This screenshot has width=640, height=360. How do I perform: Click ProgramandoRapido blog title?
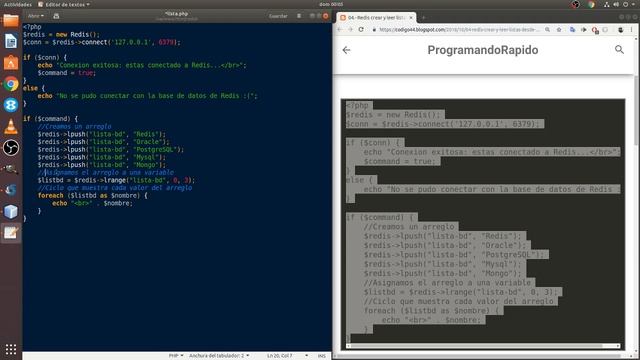coord(482,50)
